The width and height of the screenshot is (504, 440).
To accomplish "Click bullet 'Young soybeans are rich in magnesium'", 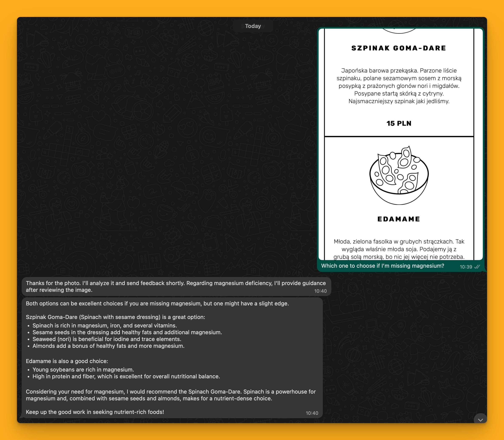I will coord(83,370).
